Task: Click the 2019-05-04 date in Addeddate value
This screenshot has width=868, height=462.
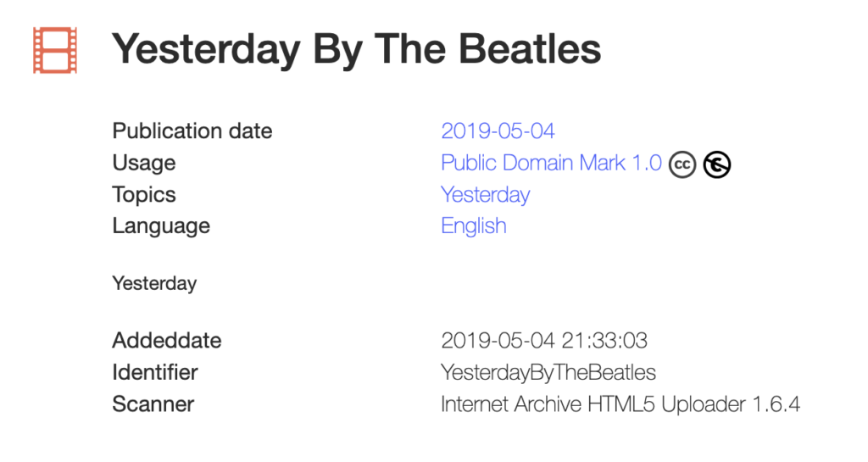Action: click(498, 341)
